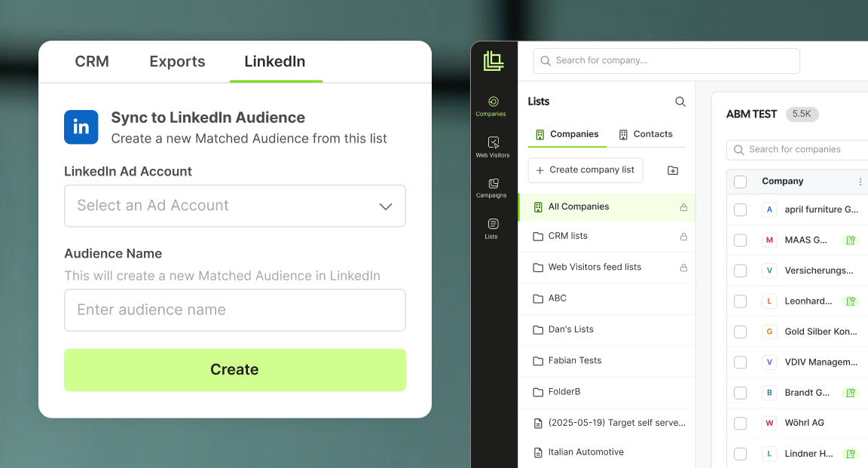
Task: Check the MAAS G... row
Action: pyautogui.click(x=740, y=240)
